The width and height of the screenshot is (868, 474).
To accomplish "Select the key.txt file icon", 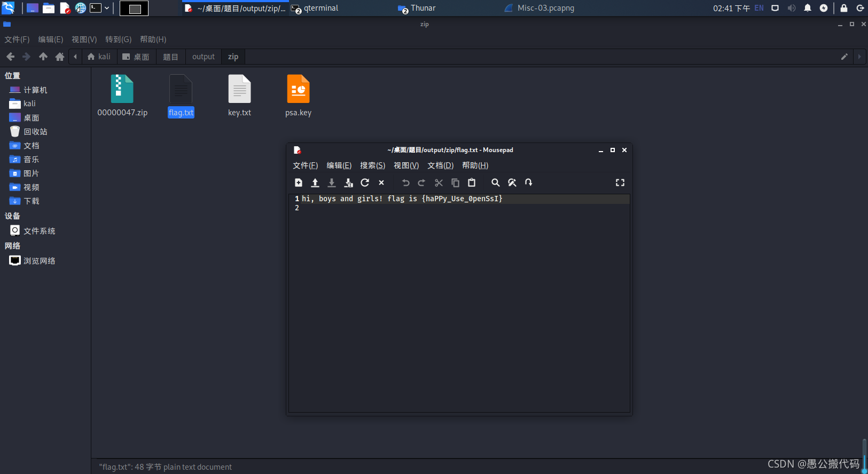I will tap(239, 96).
